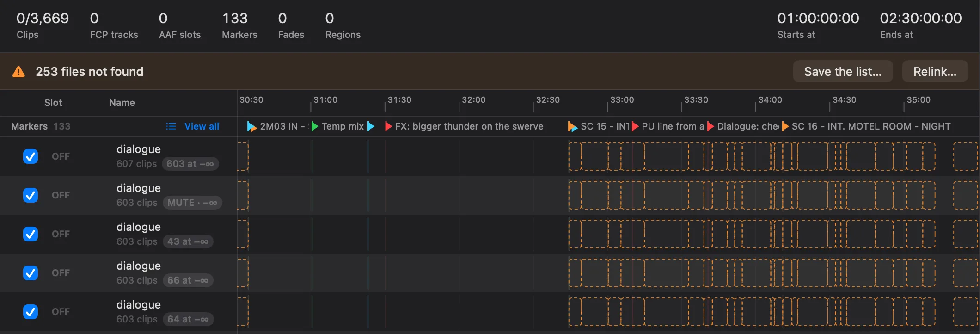
Task: Click the 607 clips text
Action: (137, 164)
